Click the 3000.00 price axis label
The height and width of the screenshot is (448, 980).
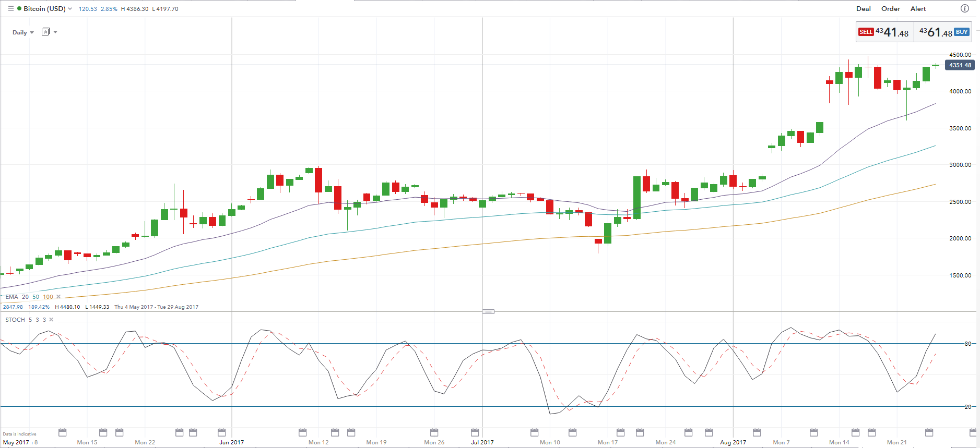click(960, 165)
